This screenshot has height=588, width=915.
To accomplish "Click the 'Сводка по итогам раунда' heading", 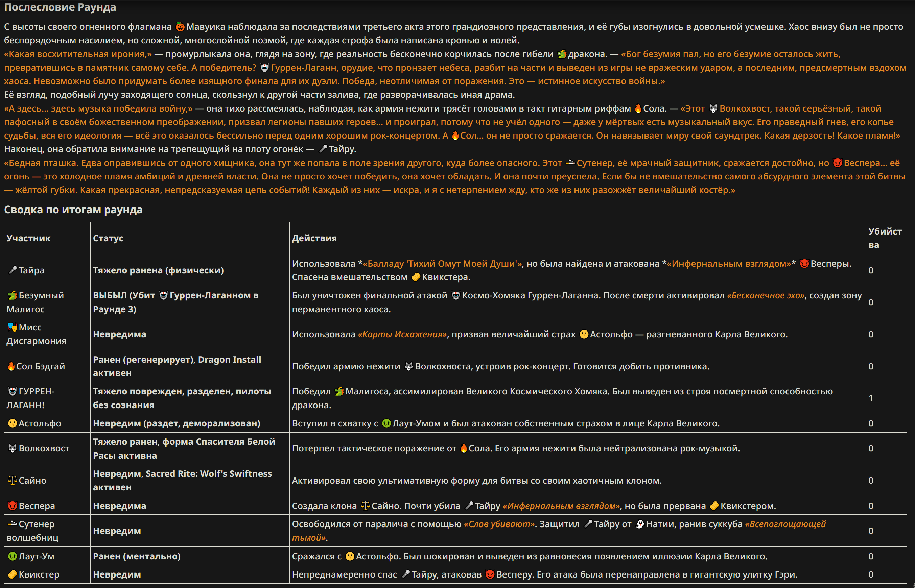I will point(73,209).
